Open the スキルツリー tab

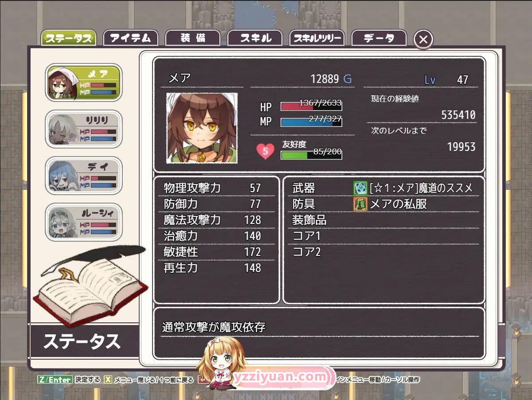pyautogui.click(x=317, y=38)
